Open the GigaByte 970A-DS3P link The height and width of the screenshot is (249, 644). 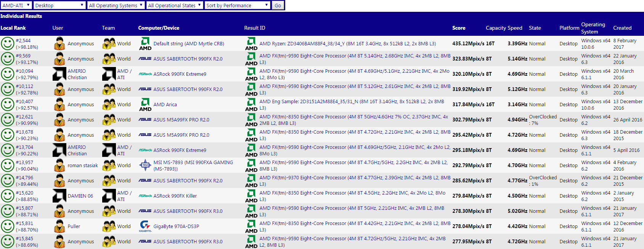[x=176, y=226]
